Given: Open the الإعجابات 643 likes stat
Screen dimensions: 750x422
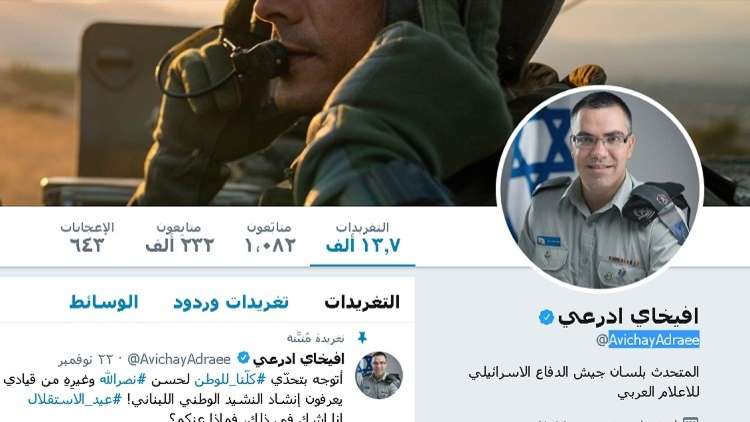Looking at the screenshot, I should [87, 238].
